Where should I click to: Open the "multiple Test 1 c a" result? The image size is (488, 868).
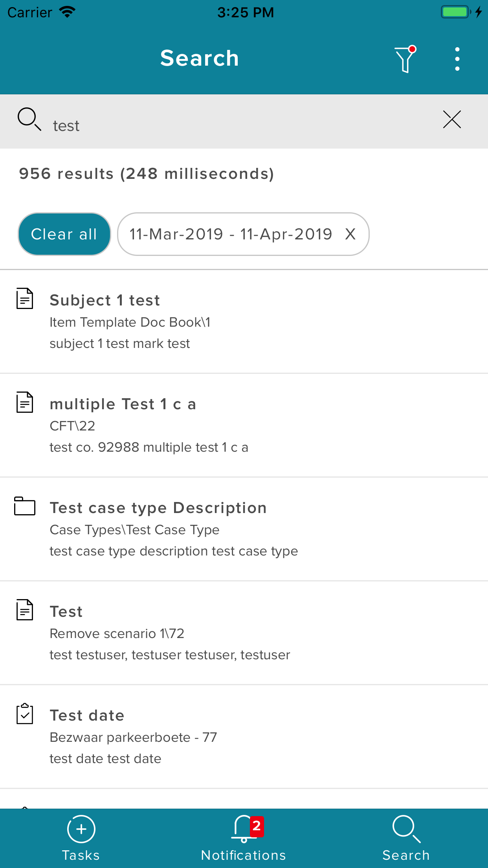[123, 404]
